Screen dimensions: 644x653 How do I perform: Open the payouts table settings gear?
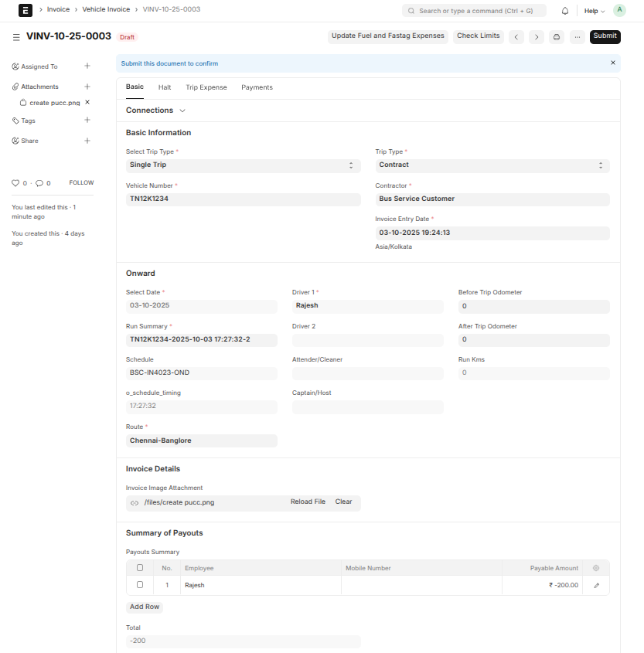pyautogui.click(x=596, y=568)
